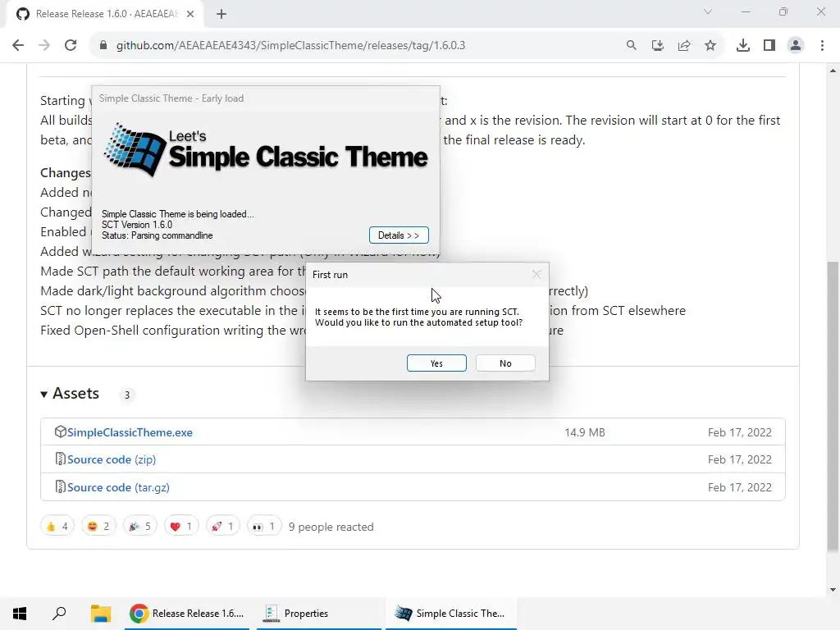This screenshot has width=840, height=630.
Task: Switch to Chrome Release taskbar item
Action: (x=187, y=614)
